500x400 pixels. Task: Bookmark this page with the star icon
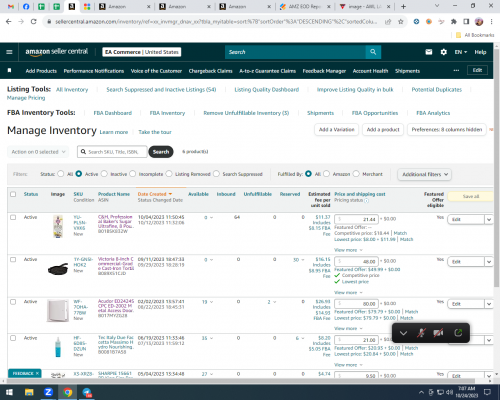click(x=401, y=22)
